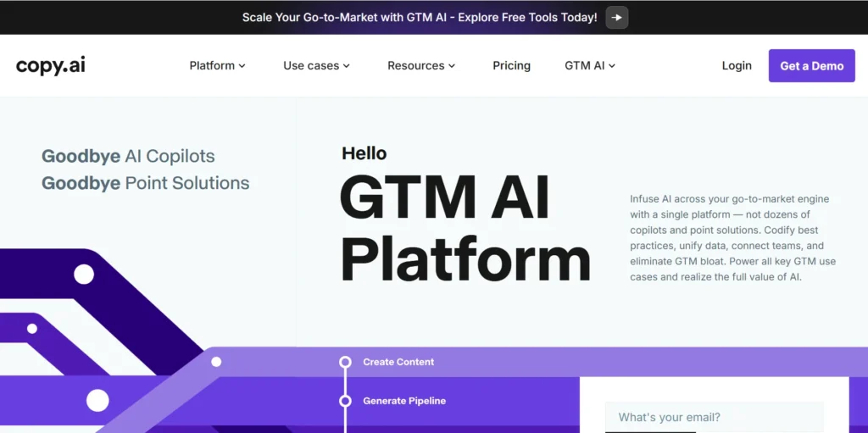Click the Create Content circle marker

tap(346, 362)
